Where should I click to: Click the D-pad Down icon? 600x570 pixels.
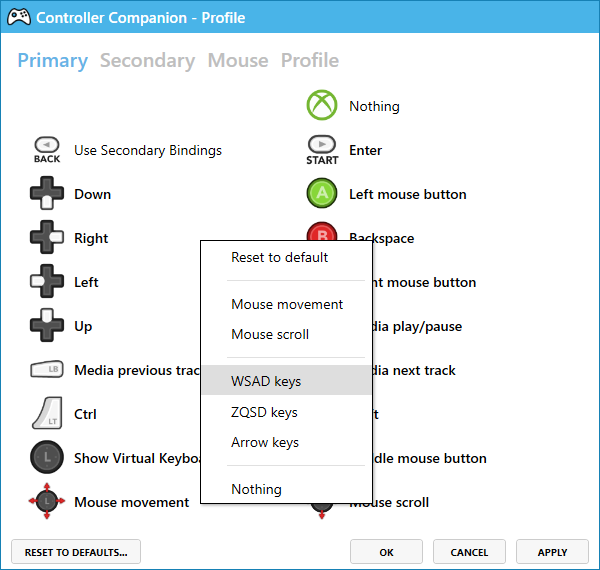coord(47,193)
